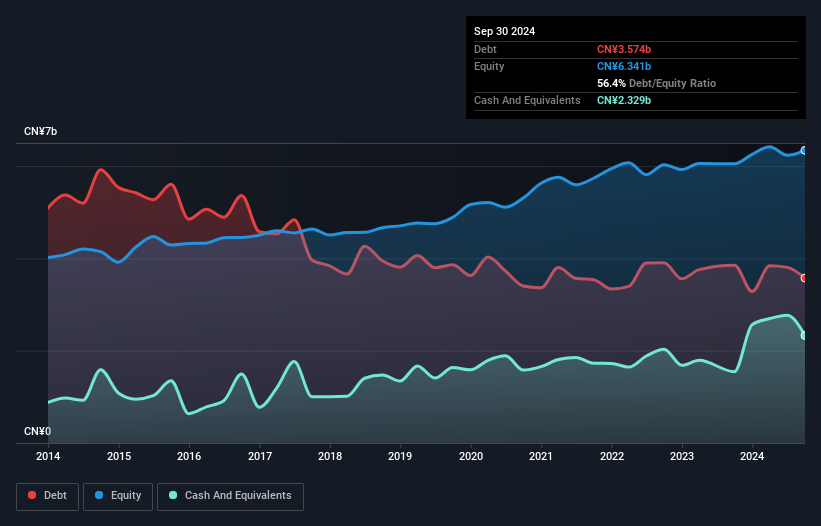Toggle the Debt series legend button
Viewport: 821px width, 526px height.
click(x=48, y=496)
